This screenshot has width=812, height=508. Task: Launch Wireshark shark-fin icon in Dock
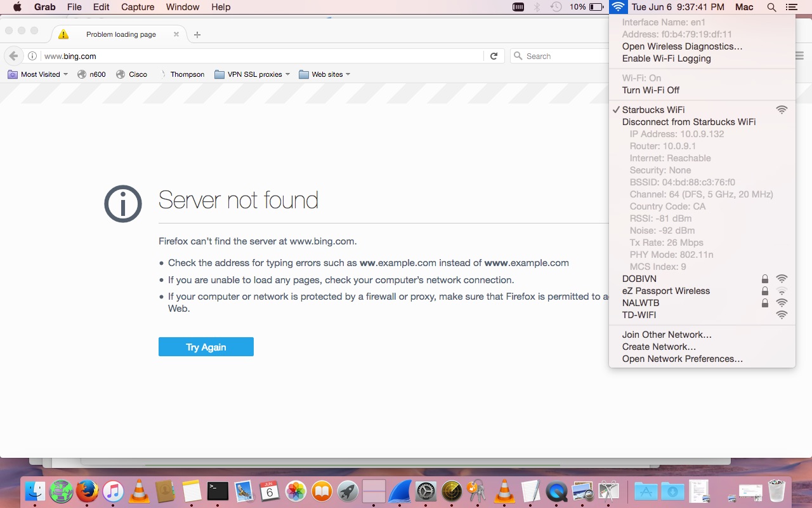400,491
